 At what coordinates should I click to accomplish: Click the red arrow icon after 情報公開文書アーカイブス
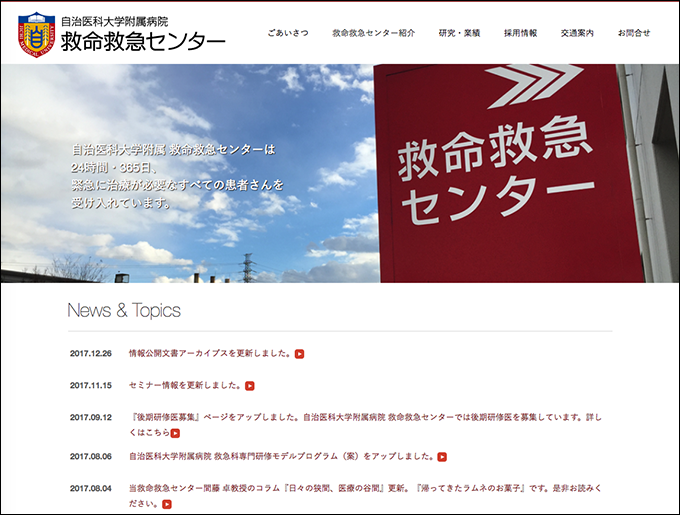point(299,354)
